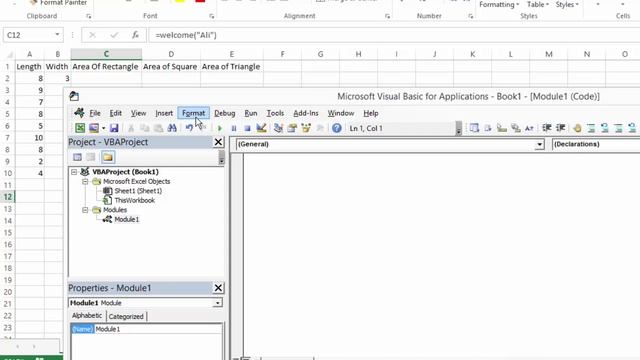Screen dimensions: 640x360
Task: Toggle Folders in the Project panel
Action: [108, 157]
